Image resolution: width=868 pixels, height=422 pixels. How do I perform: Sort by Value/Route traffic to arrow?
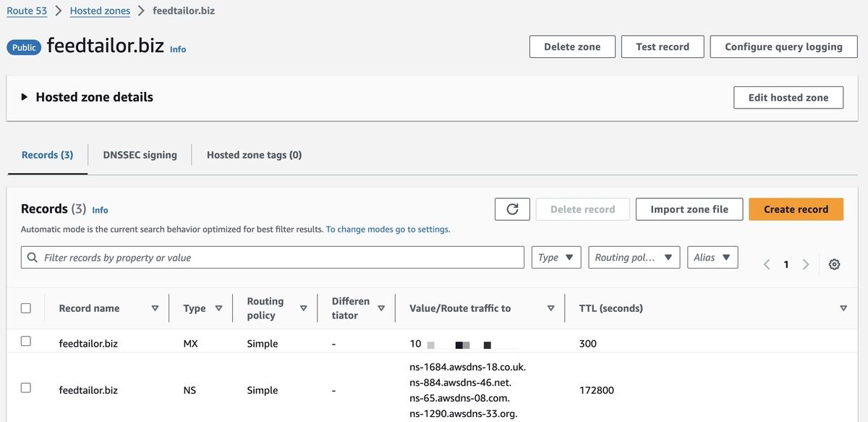tap(550, 308)
